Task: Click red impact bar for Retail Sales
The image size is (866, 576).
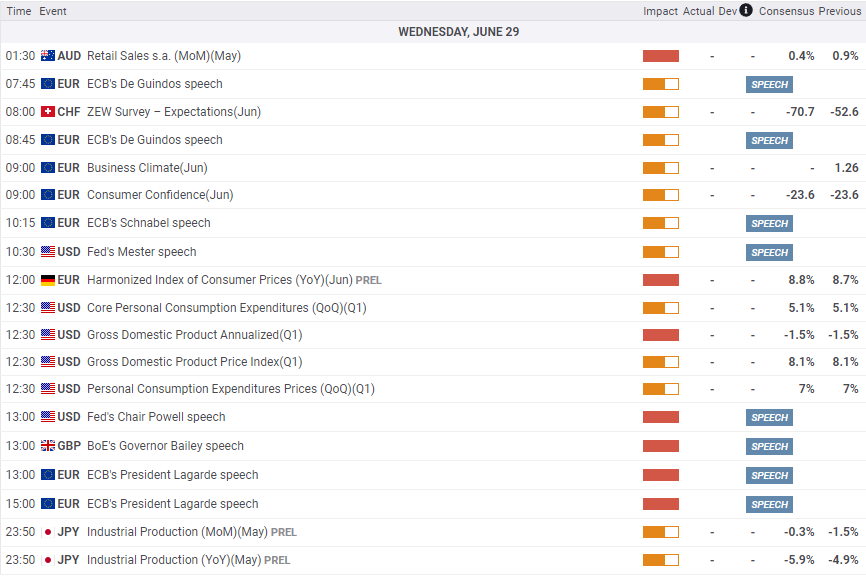Action: [660, 56]
